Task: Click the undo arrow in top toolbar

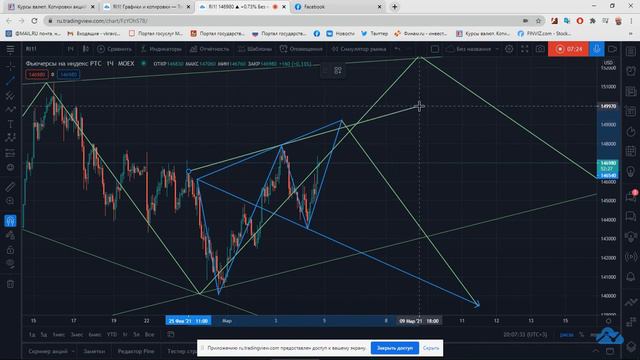Action: (397, 49)
